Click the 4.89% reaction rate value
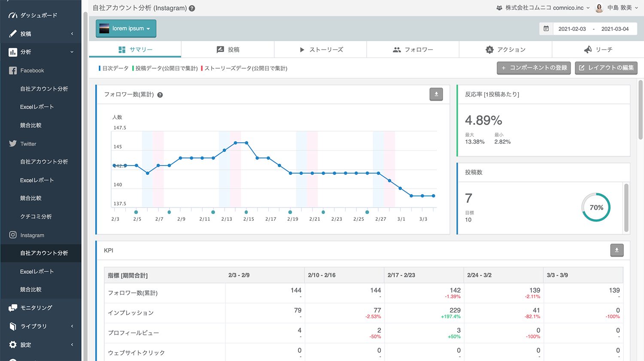This screenshot has width=644, height=361. pyautogui.click(x=483, y=120)
